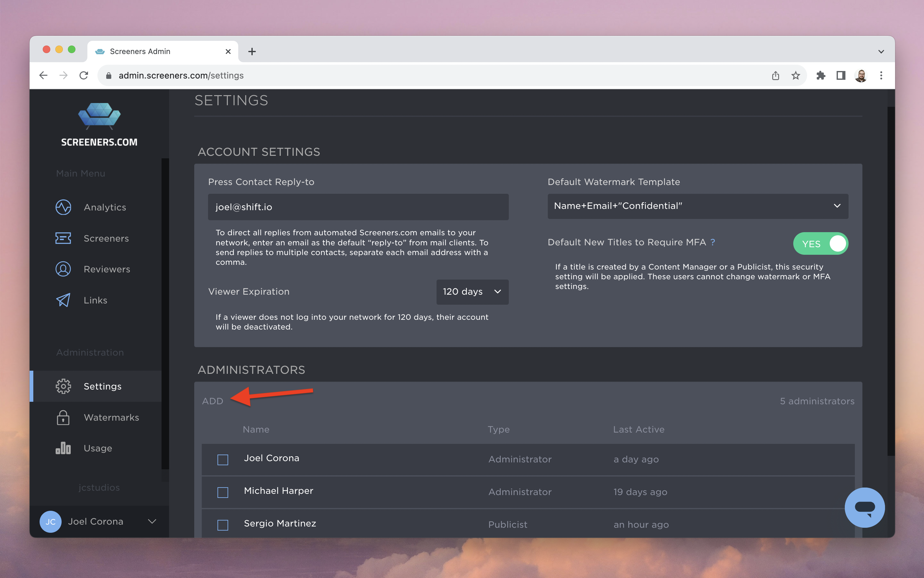The width and height of the screenshot is (924, 578).
Task: Expand Joel Corona account menu chevron
Action: (152, 521)
